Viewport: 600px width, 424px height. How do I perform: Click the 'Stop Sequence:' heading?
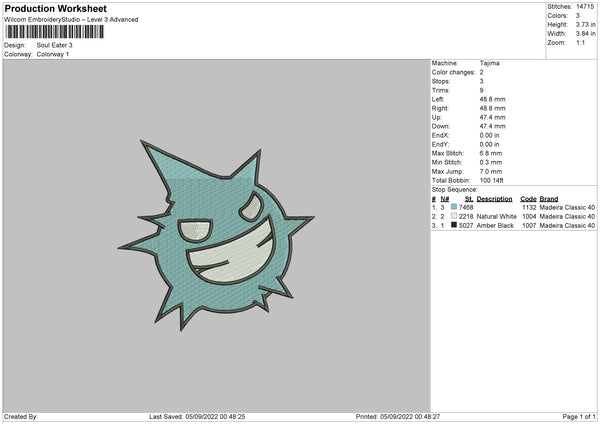point(455,189)
